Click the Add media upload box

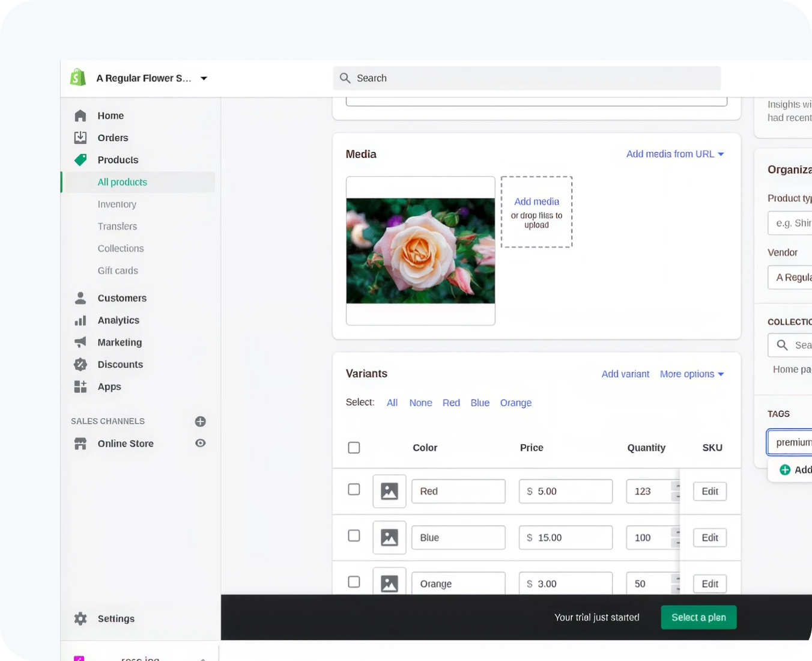point(536,212)
